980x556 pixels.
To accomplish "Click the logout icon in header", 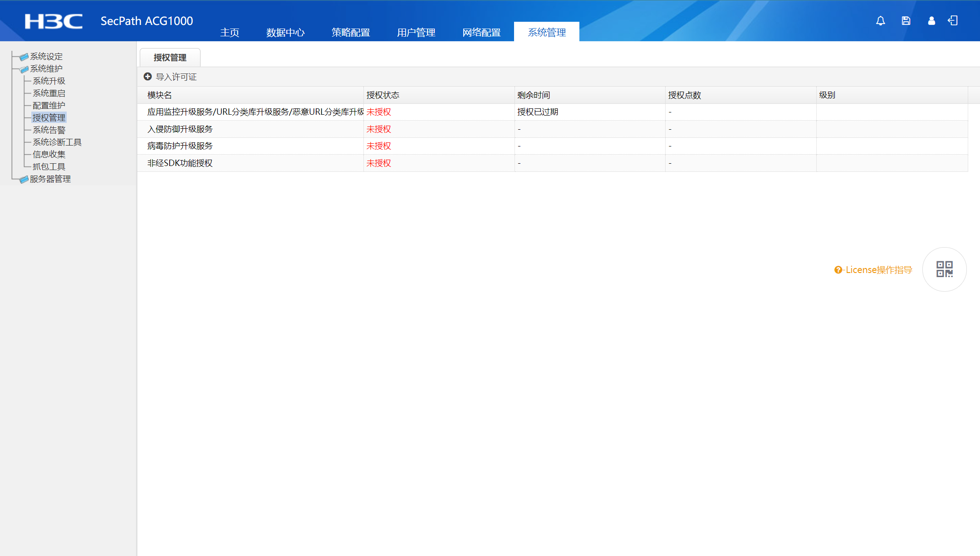I will pyautogui.click(x=952, y=21).
